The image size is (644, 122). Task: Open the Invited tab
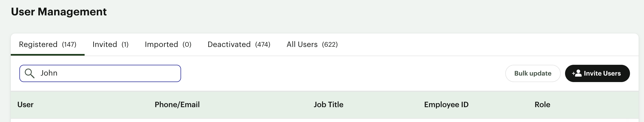pos(110,45)
